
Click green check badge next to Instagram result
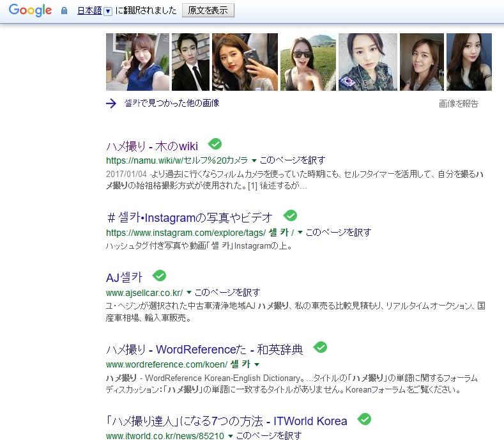click(x=290, y=215)
